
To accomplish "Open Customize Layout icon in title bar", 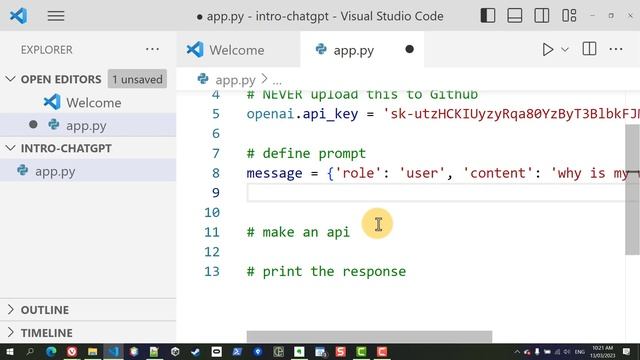I will 569,16.
